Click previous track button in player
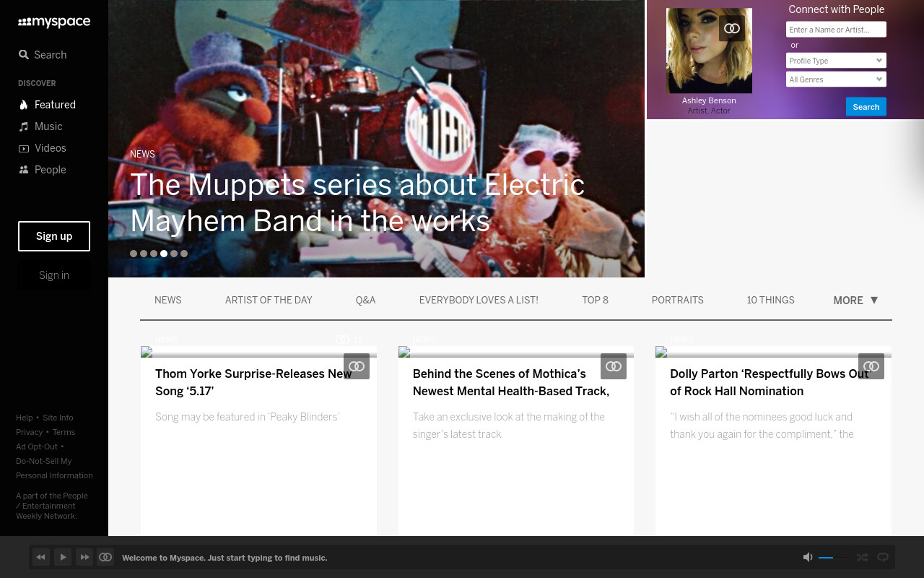The width and height of the screenshot is (924, 578). pos(41,557)
